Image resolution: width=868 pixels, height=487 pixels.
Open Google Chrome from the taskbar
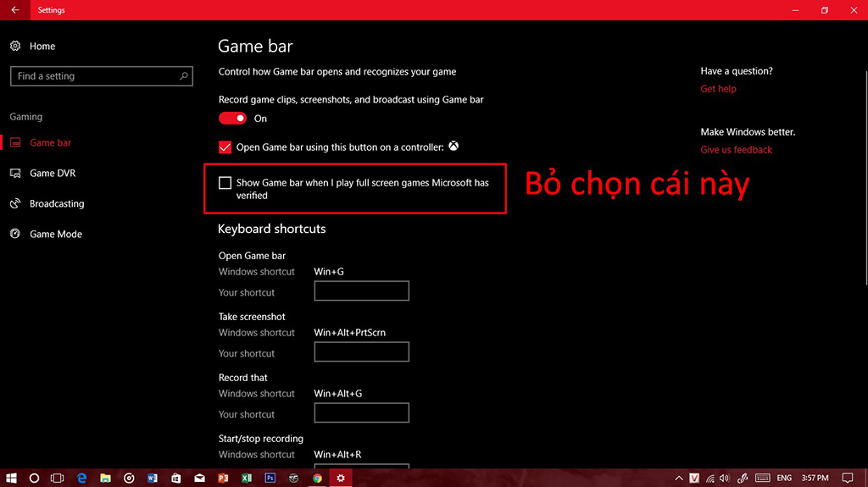[317, 478]
